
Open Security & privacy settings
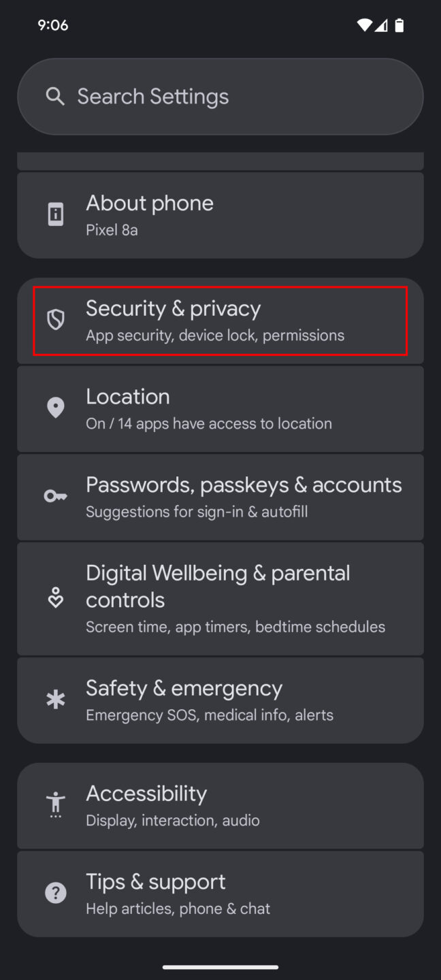[x=220, y=320]
